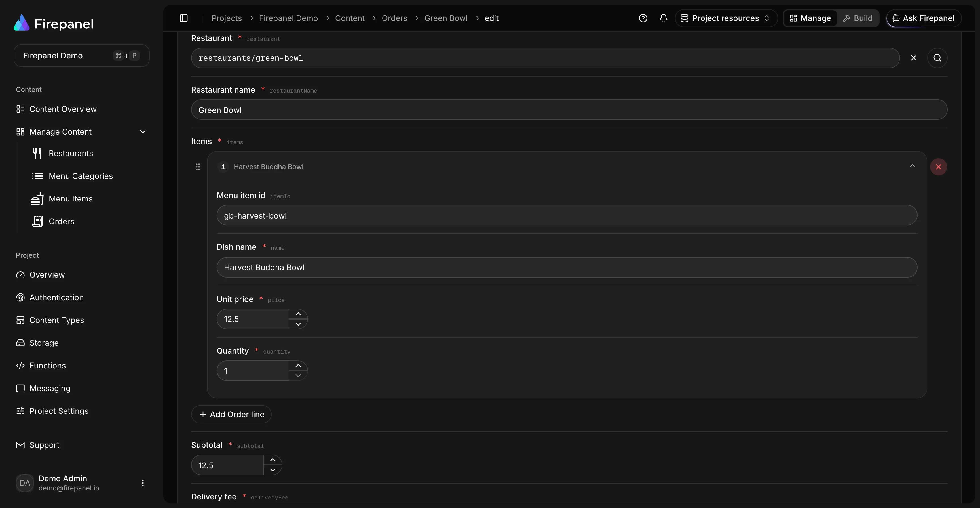980x508 pixels.
Task: Increase the Quantity value
Action: point(298,366)
